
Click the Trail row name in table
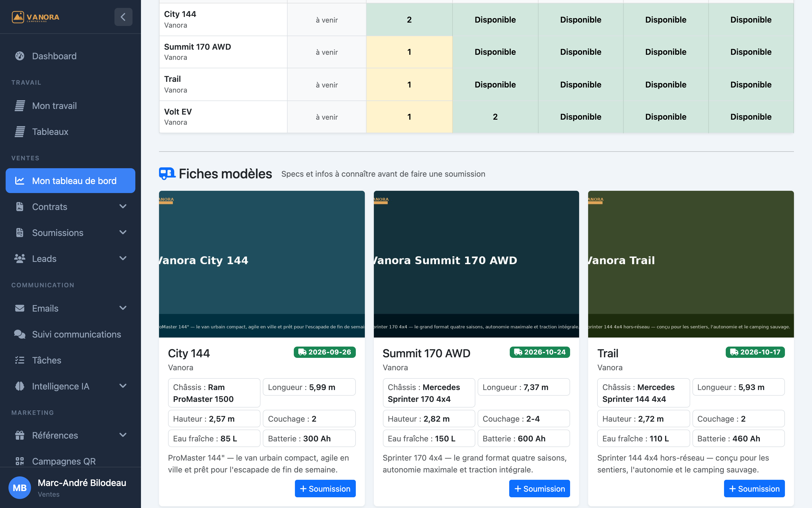point(173,79)
